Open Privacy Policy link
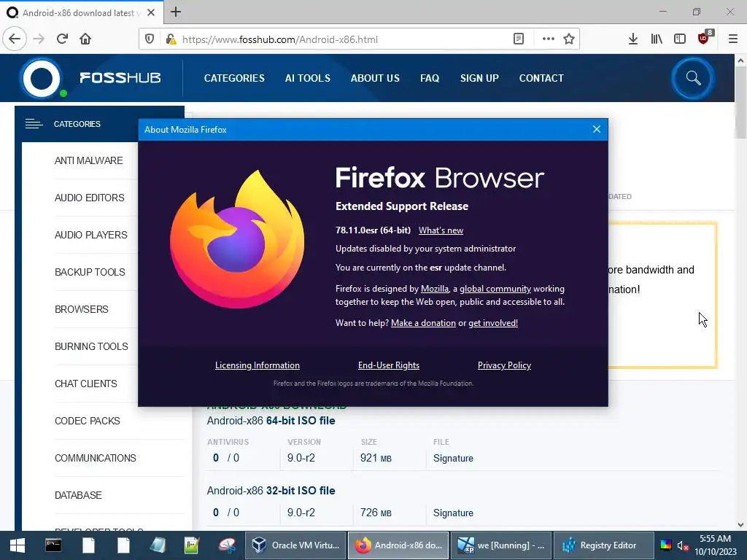 coord(504,365)
